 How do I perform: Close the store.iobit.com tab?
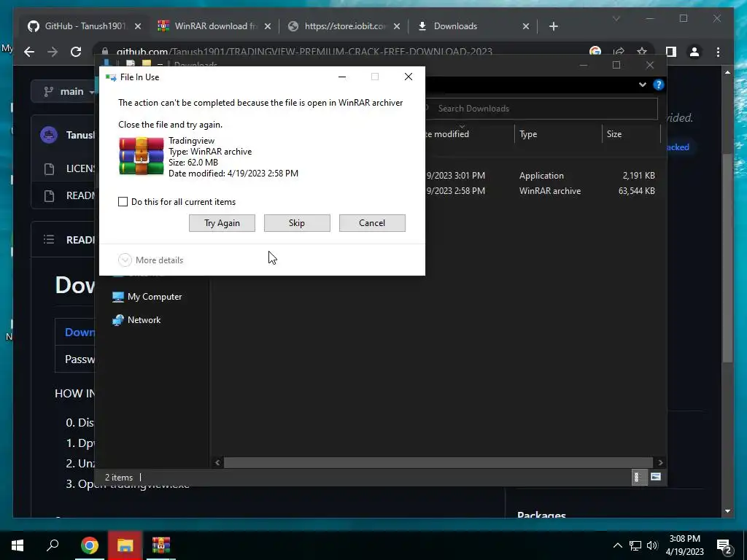[397, 26]
